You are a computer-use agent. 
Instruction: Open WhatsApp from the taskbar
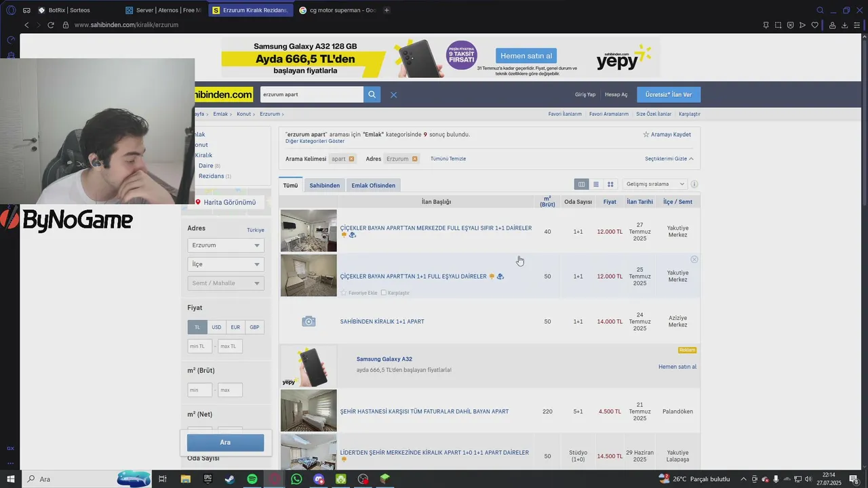296,479
